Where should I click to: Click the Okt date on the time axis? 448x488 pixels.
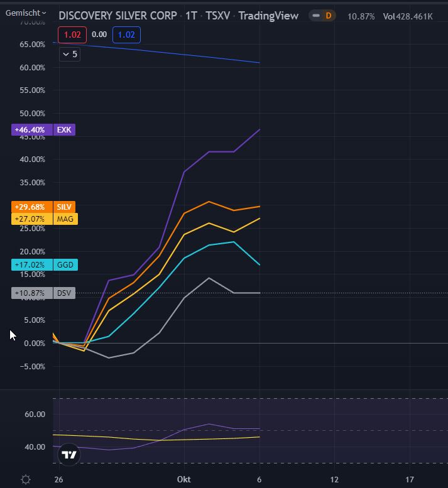[x=184, y=480]
